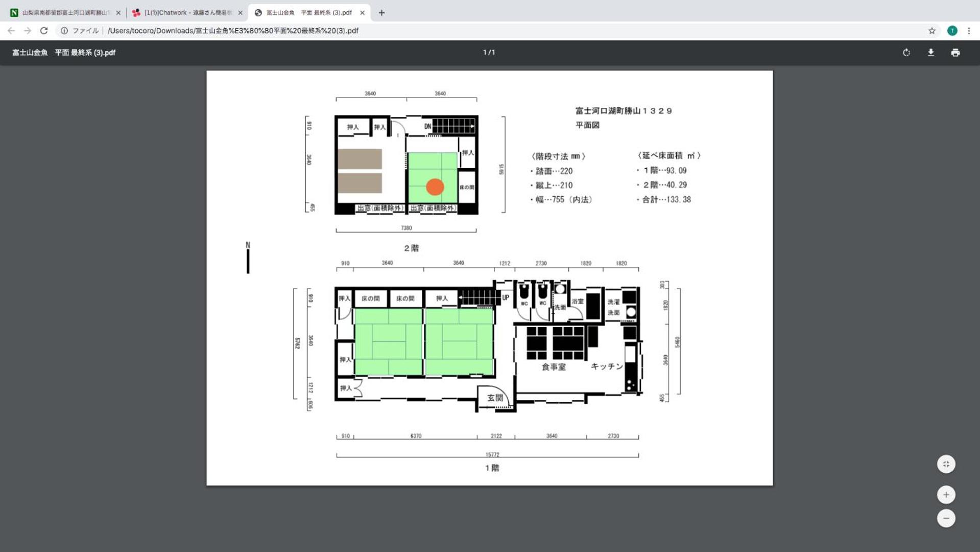The image size is (980, 552).
Task: Click the 富士河口湖町勝山１３２９ address text
Action: [624, 111]
